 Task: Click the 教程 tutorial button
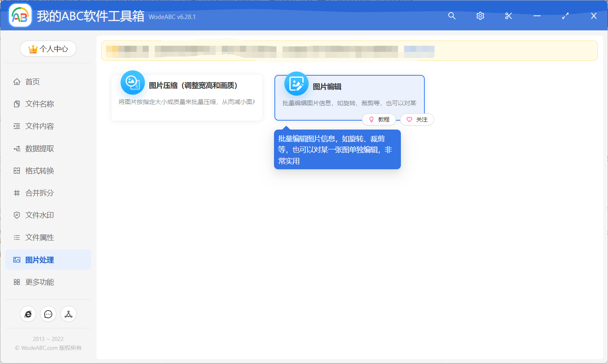379,119
